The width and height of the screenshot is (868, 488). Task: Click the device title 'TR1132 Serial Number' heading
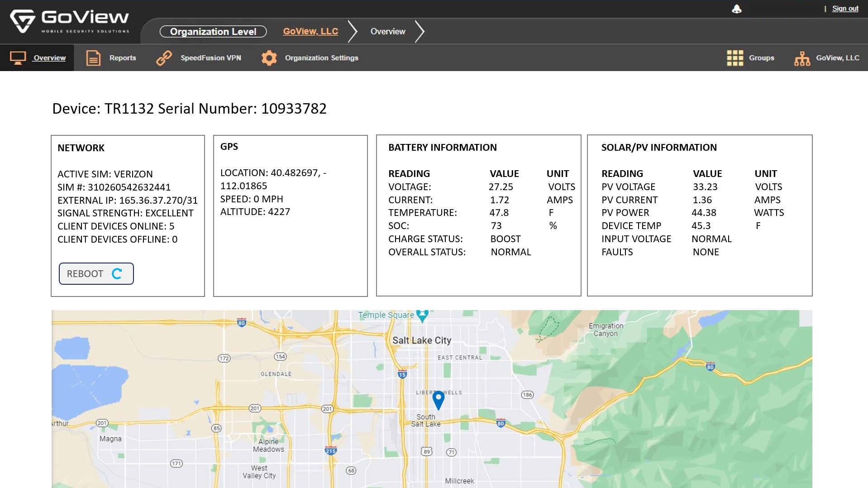190,109
